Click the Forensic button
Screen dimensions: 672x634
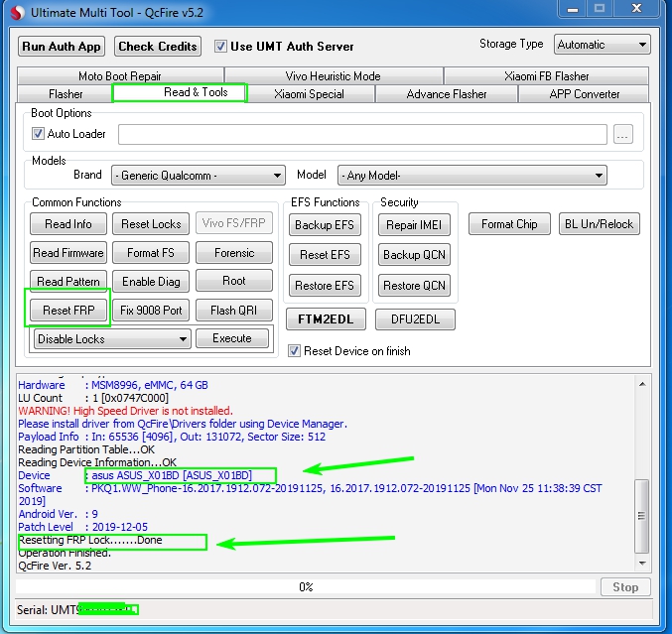pyautogui.click(x=234, y=253)
